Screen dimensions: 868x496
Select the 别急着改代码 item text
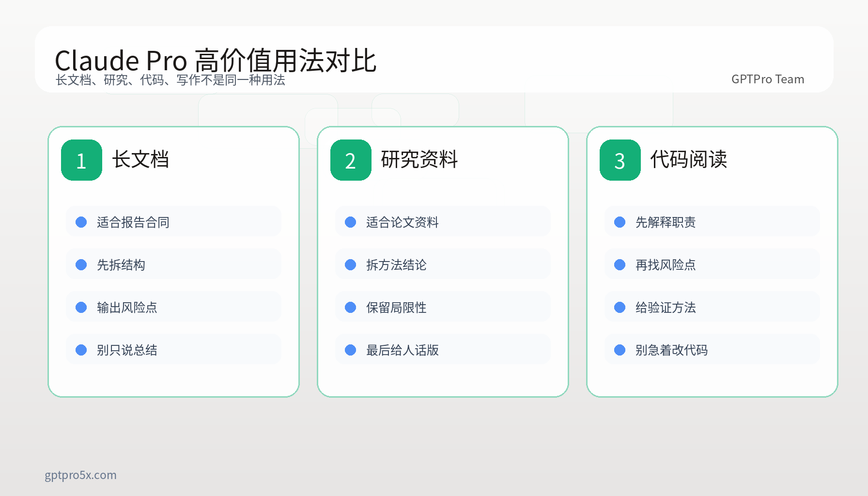[x=672, y=350]
